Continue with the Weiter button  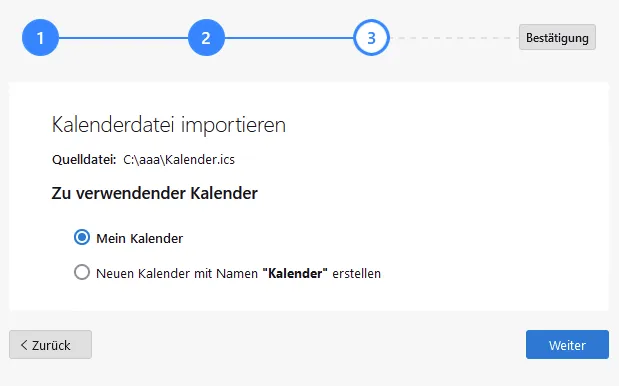click(567, 345)
